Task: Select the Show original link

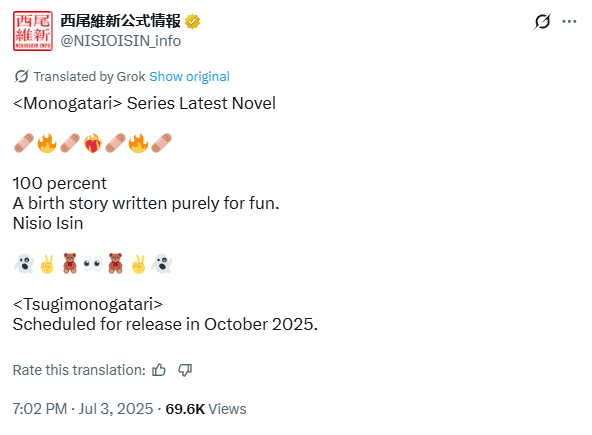Action: pos(190,77)
